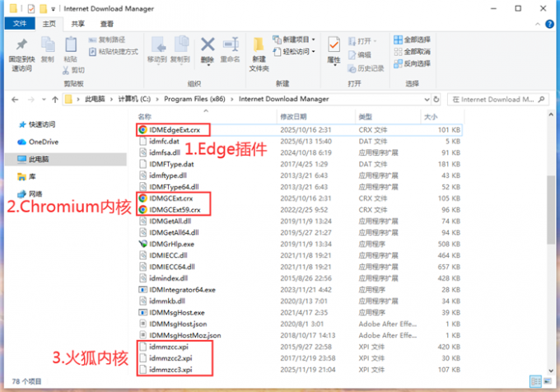This screenshot has width=560, height=392.
Task: Click Pin to Quick access icon
Action: (21, 44)
